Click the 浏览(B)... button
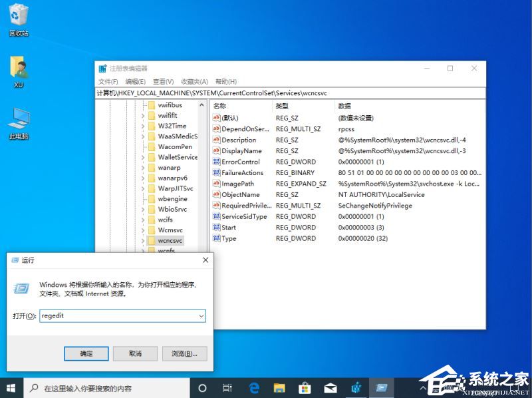 184,353
